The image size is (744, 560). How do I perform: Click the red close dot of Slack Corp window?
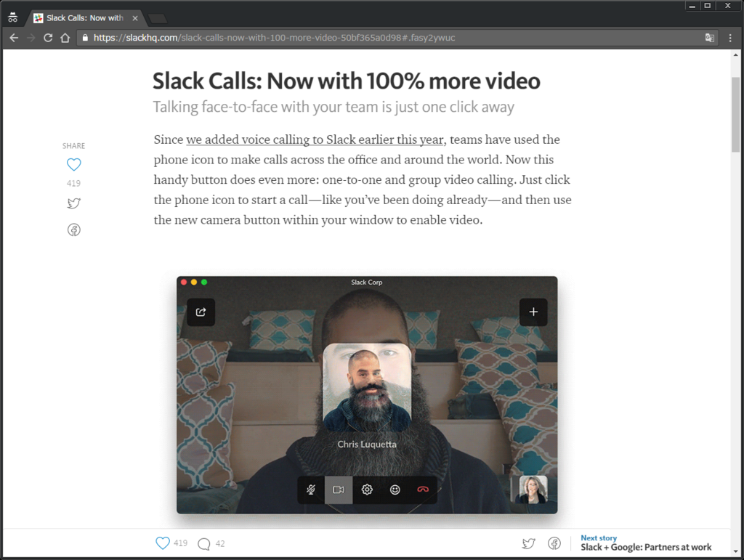[184, 282]
